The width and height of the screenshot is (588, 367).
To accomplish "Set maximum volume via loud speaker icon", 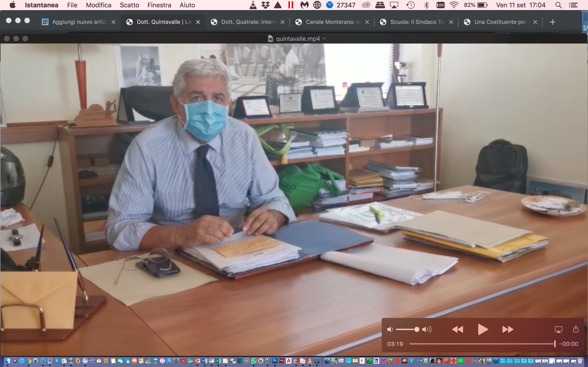I will click(x=427, y=329).
